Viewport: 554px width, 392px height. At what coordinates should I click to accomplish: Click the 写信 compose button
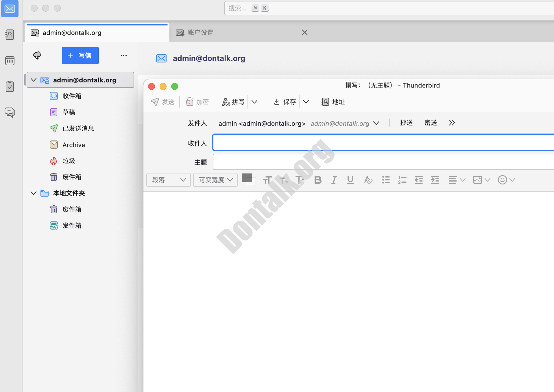pyautogui.click(x=80, y=55)
